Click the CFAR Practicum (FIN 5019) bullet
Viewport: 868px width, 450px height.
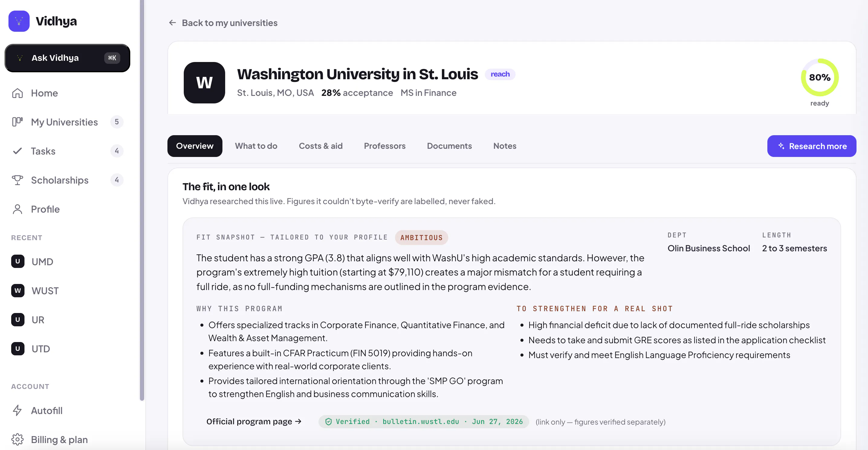(x=340, y=359)
